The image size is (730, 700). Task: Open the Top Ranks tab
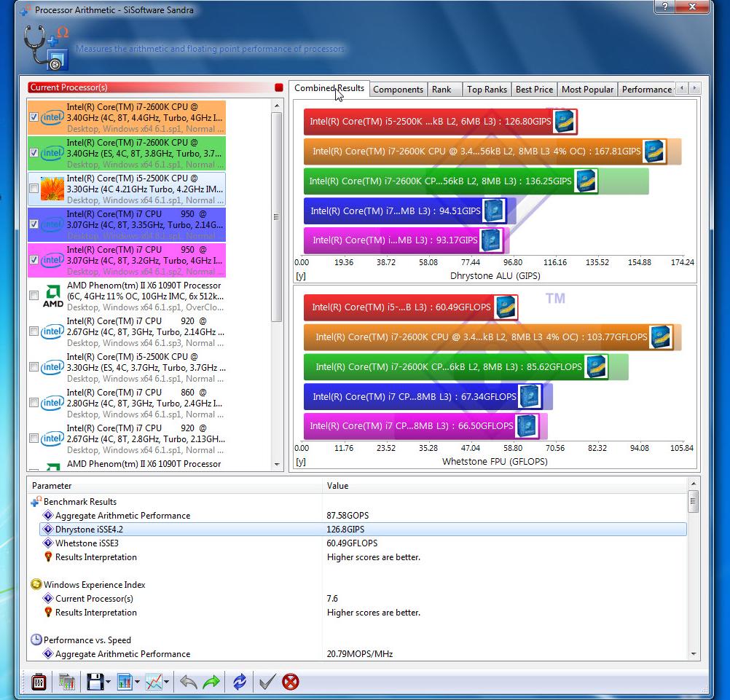[x=487, y=90]
